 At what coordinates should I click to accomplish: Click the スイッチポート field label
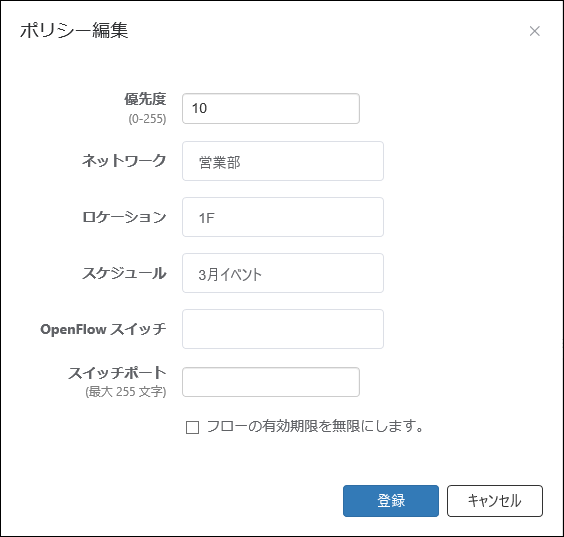click(118, 373)
